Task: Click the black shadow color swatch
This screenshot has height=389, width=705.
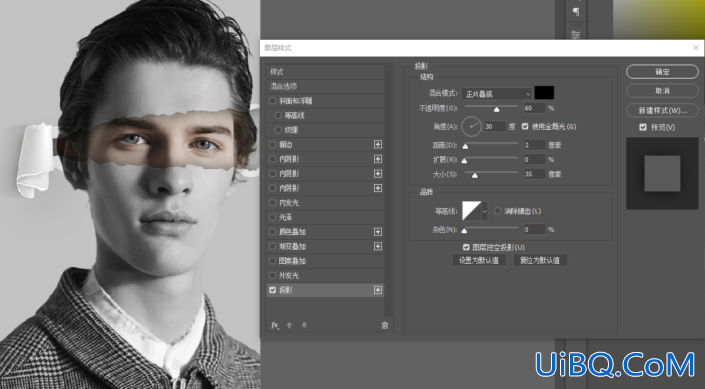Action: click(x=544, y=93)
